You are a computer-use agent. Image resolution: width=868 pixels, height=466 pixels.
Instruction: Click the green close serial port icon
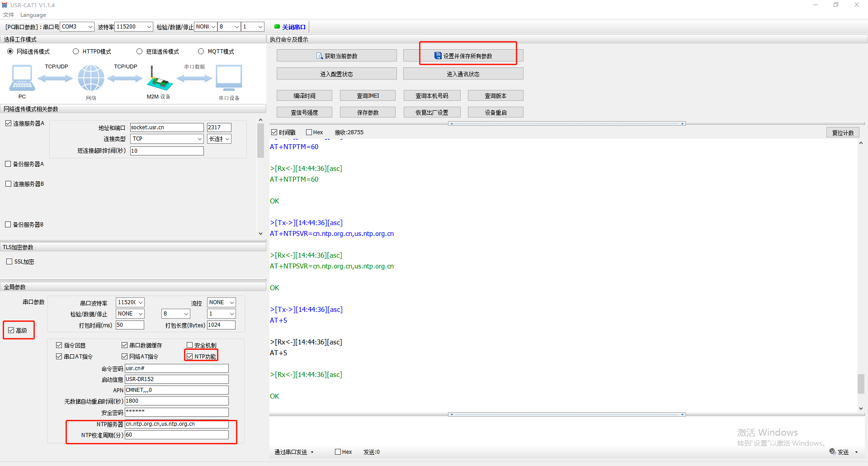click(277, 27)
